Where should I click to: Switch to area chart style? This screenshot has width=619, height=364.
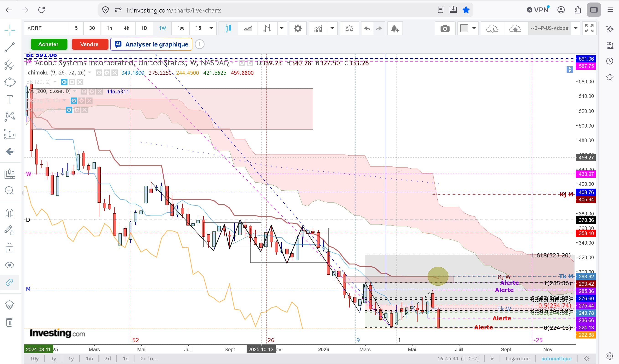point(248,28)
